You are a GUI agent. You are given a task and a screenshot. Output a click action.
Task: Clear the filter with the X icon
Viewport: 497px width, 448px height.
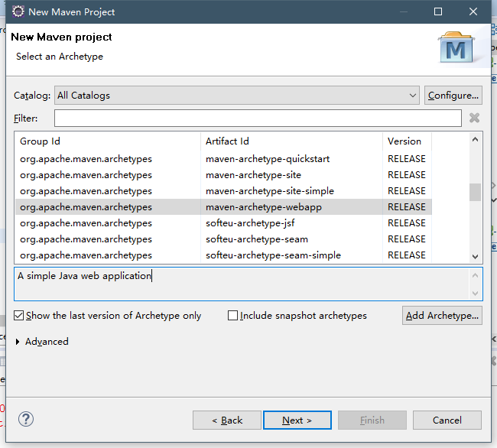474,118
